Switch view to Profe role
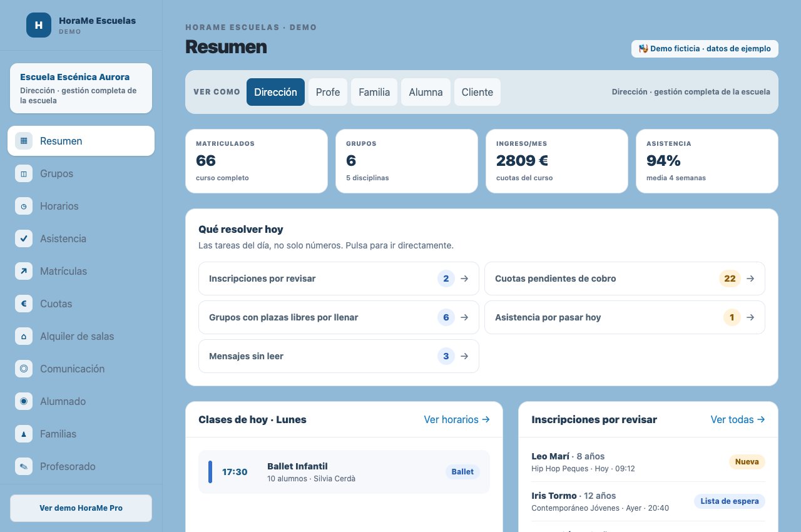 click(328, 92)
